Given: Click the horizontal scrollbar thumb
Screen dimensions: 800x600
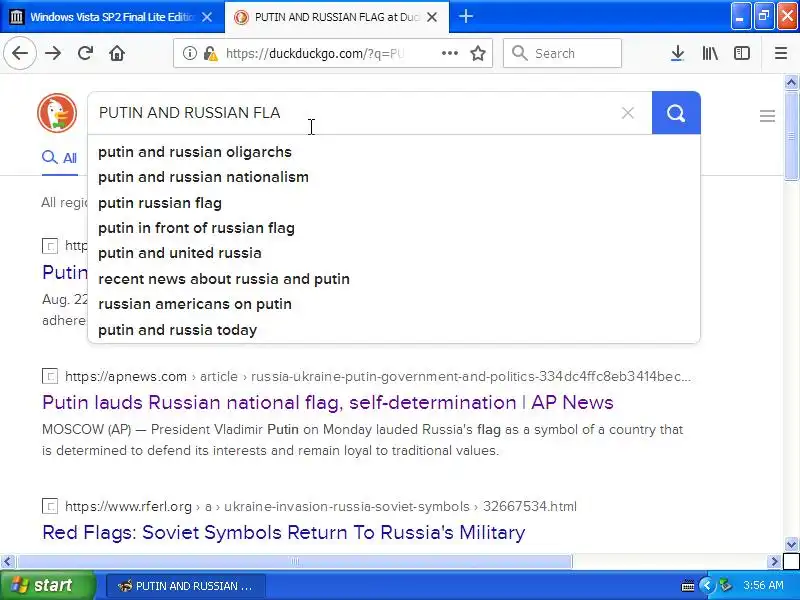Looking at the screenshot, I should click(294, 562).
